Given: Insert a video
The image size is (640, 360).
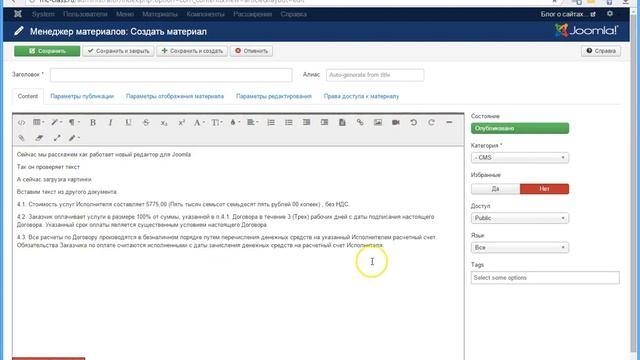Looking at the screenshot, I should tap(396, 122).
